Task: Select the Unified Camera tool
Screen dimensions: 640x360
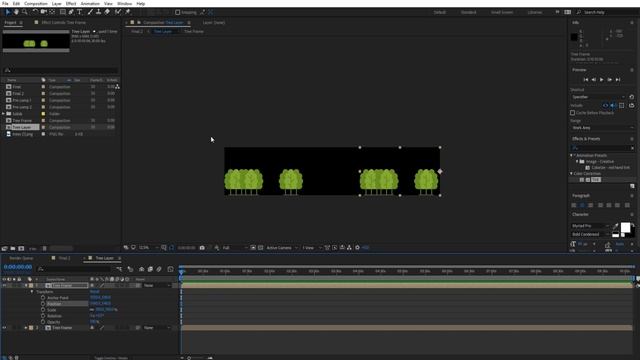Action: tap(43, 12)
